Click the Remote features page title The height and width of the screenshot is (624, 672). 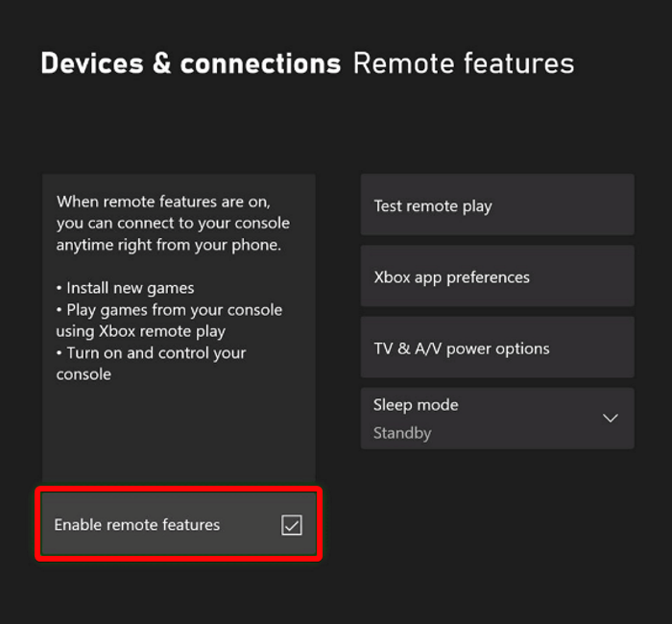pyautogui.click(x=464, y=64)
